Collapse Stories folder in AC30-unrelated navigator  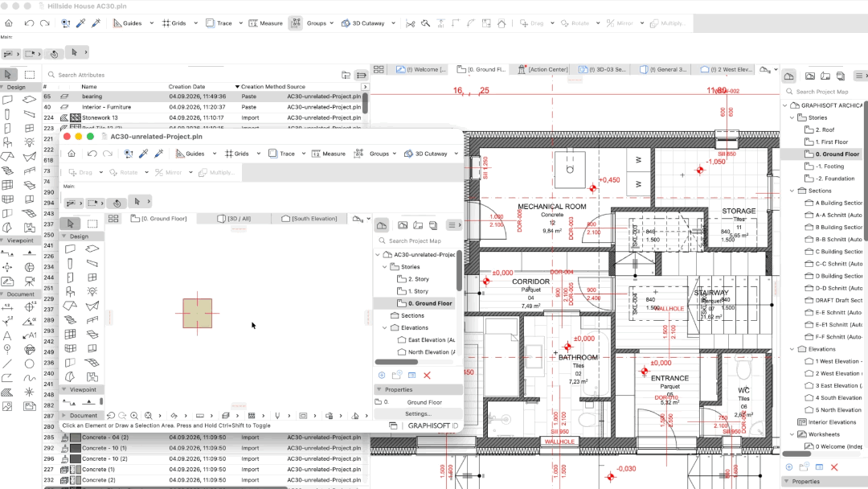pyautogui.click(x=385, y=267)
